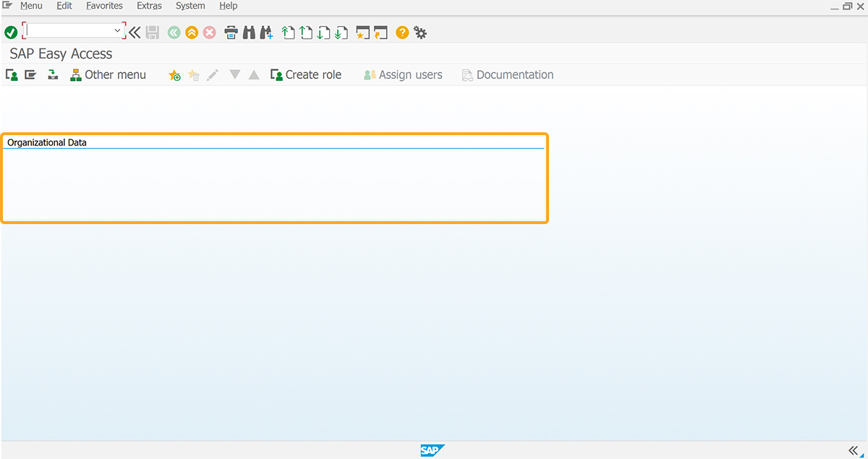This screenshot has height=459, width=868.
Task: Open the Extras menu
Action: click(x=149, y=6)
